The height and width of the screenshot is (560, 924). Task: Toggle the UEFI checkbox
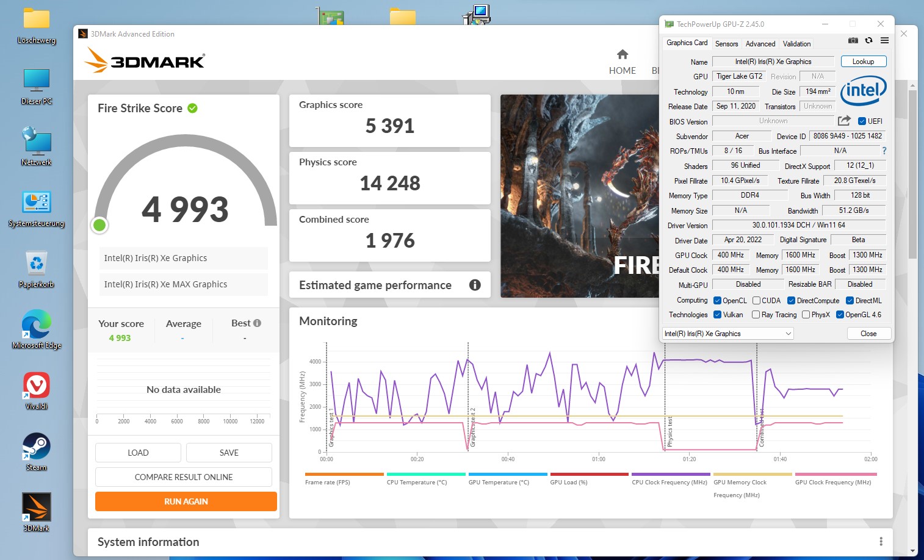pos(862,121)
